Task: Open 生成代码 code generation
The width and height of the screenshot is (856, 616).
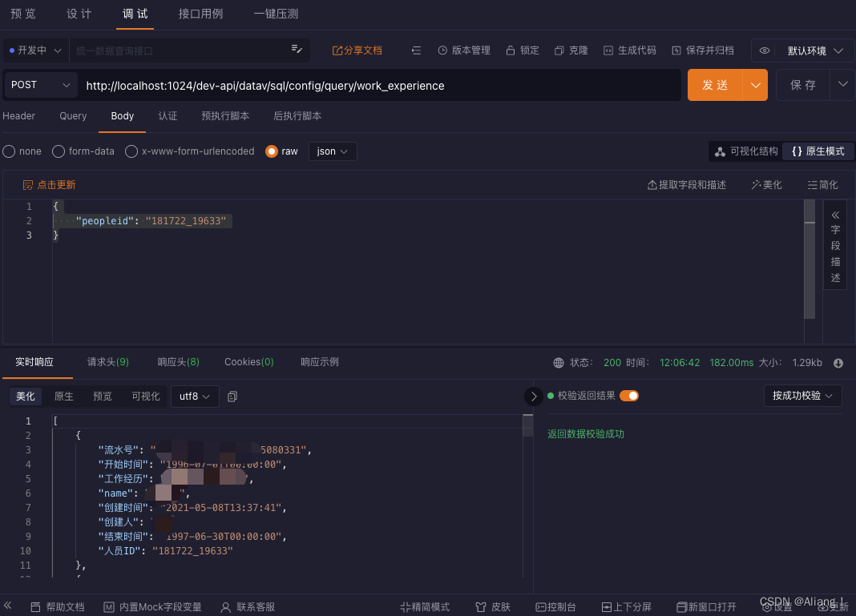Action: (x=630, y=50)
